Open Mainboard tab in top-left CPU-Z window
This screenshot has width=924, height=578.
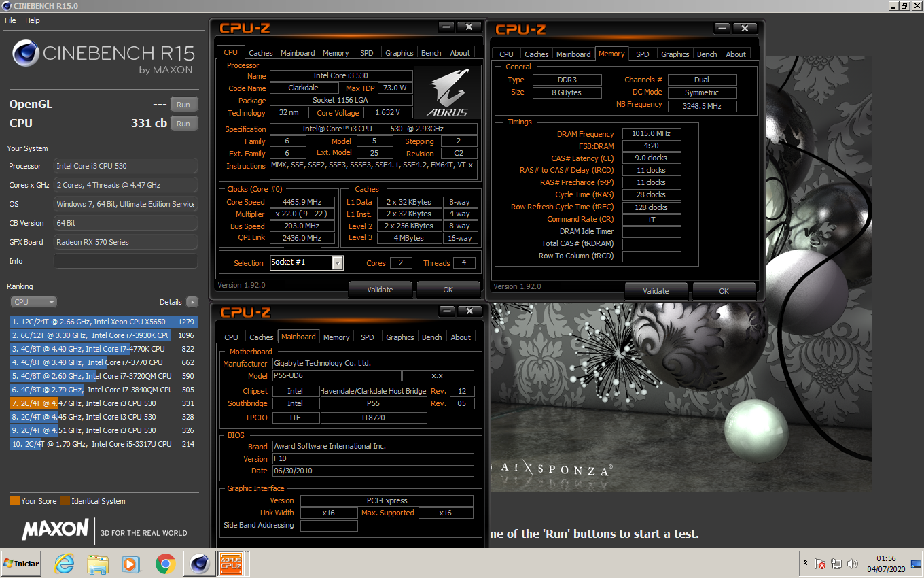[x=298, y=53]
